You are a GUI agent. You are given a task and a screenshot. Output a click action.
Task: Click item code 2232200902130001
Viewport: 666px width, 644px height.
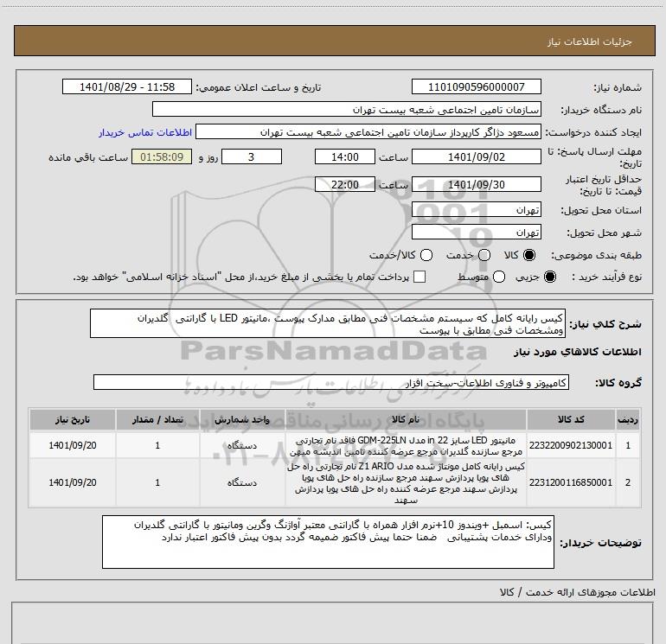coord(571,445)
